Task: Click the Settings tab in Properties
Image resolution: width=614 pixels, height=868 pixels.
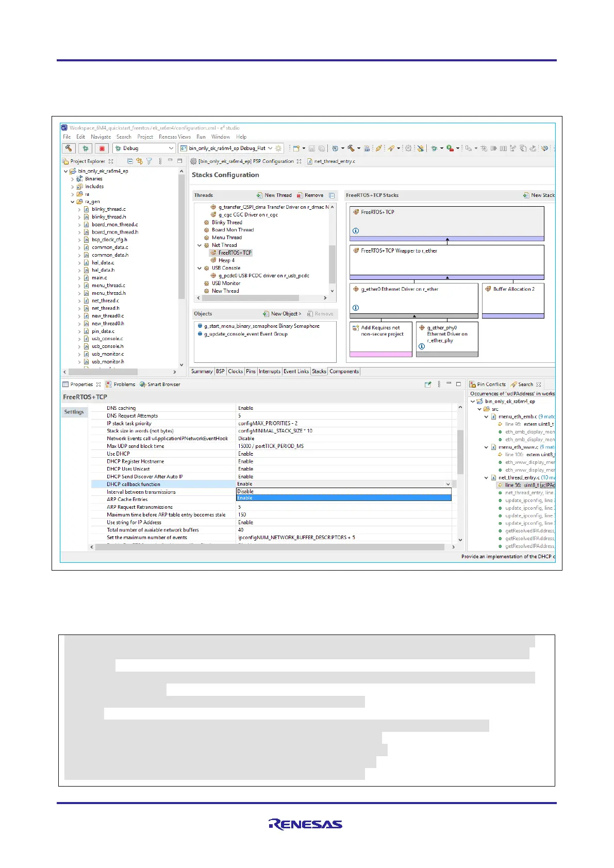Action: [74, 412]
